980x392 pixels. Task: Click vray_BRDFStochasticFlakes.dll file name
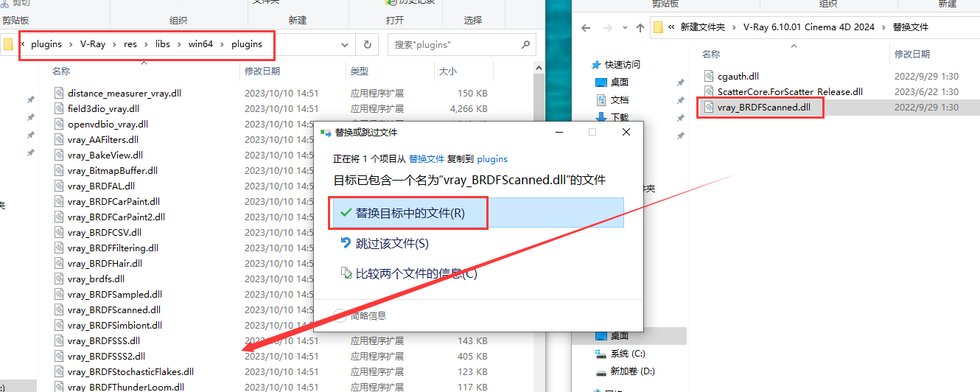(x=130, y=371)
